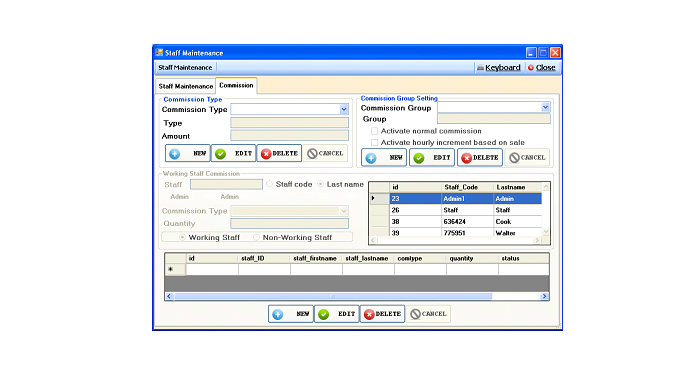Enable Activate normal commission checkbox
Viewport: 700px width, 371px height.
(375, 131)
